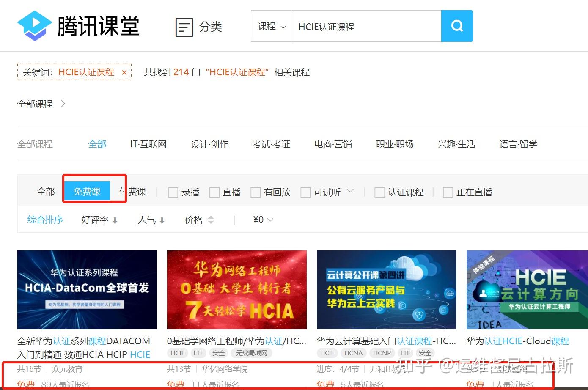
Task: Select the 免费课 tab
Action: pyautogui.click(x=87, y=192)
